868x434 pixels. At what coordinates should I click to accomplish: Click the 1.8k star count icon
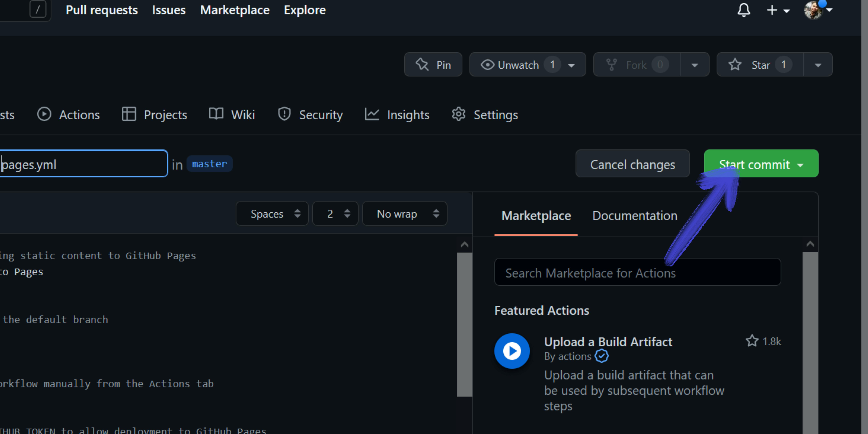(752, 341)
